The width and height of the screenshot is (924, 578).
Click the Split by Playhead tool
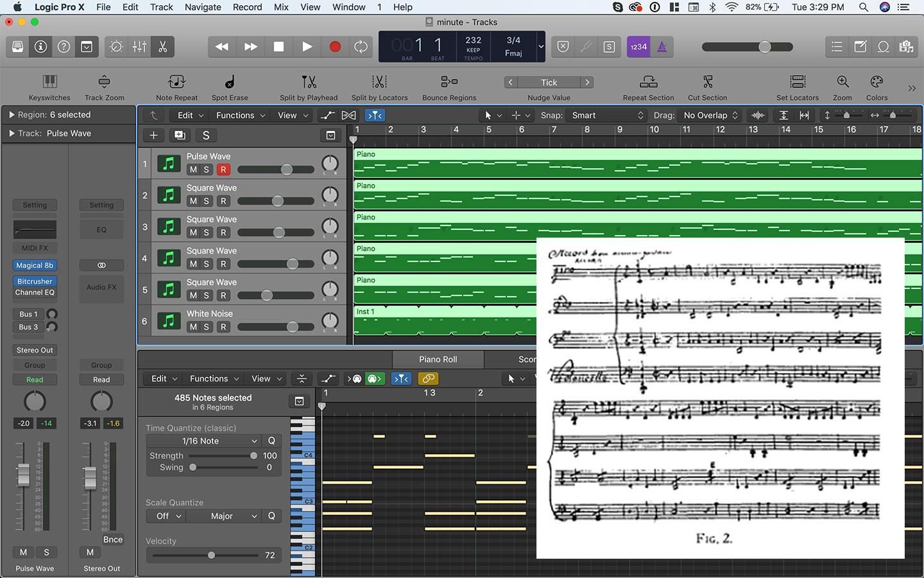click(309, 82)
